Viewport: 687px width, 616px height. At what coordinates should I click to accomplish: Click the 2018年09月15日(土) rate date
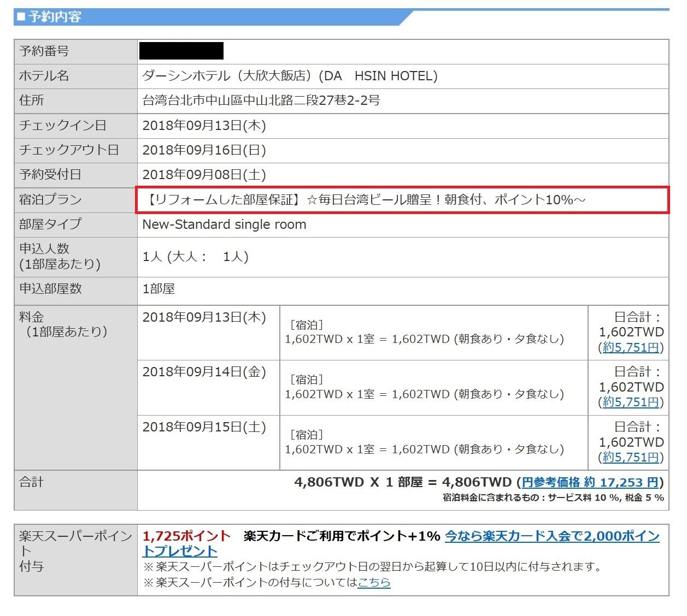204,427
